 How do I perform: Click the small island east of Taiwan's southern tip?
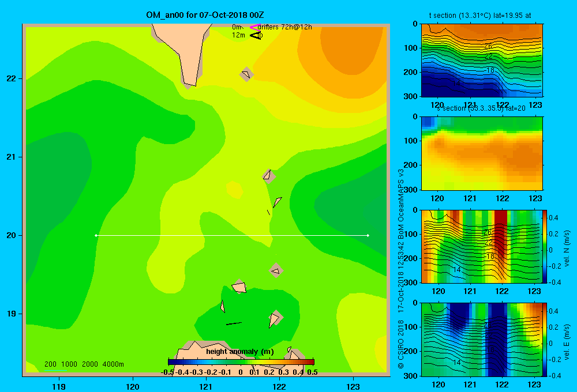click(x=246, y=74)
